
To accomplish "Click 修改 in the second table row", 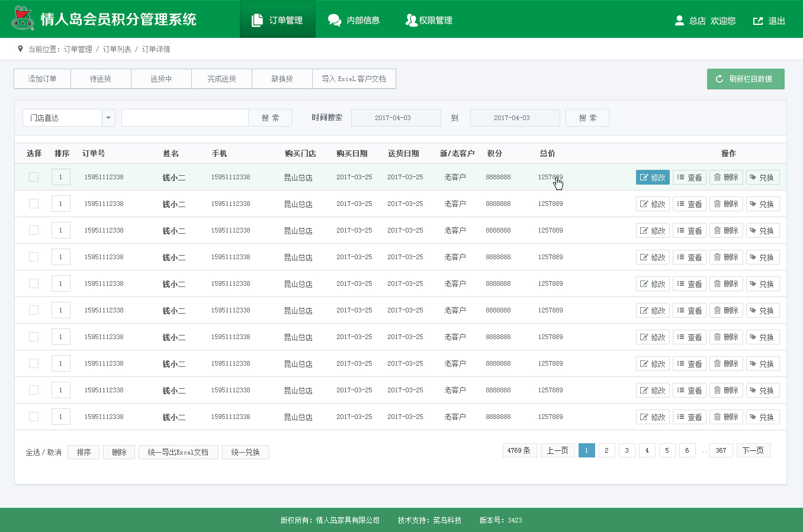I will click(x=653, y=204).
